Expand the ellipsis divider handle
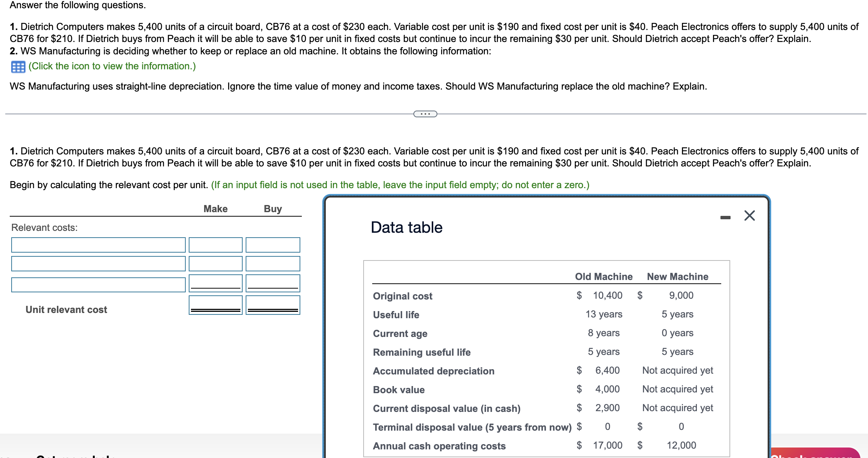This screenshot has height=458, width=868. coord(425,114)
